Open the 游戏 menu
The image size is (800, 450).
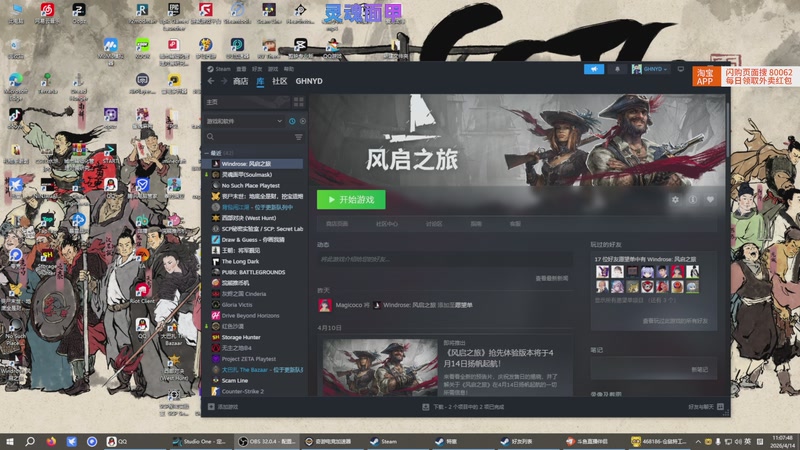coord(273,69)
